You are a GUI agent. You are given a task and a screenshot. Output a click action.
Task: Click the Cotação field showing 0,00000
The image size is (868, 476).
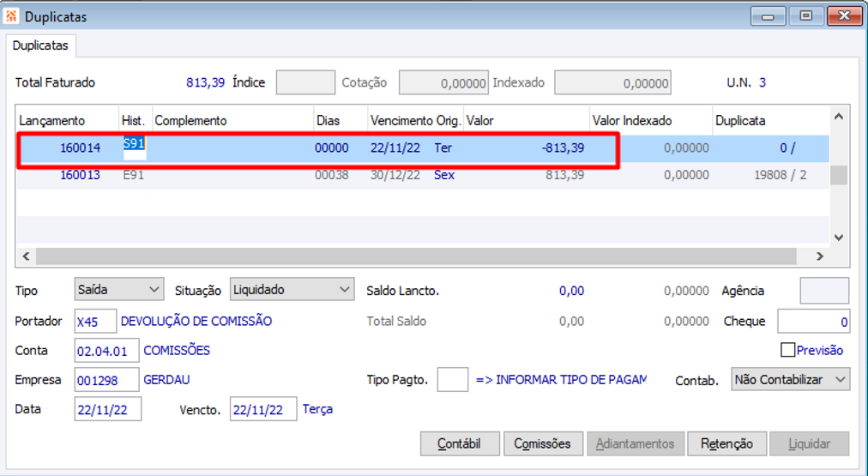click(443, 82)
